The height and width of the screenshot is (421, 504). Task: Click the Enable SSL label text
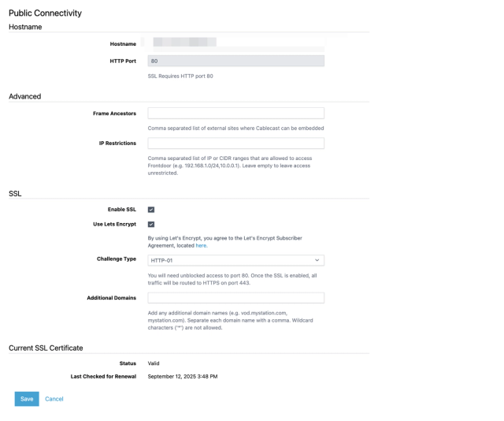click(122, 209)
